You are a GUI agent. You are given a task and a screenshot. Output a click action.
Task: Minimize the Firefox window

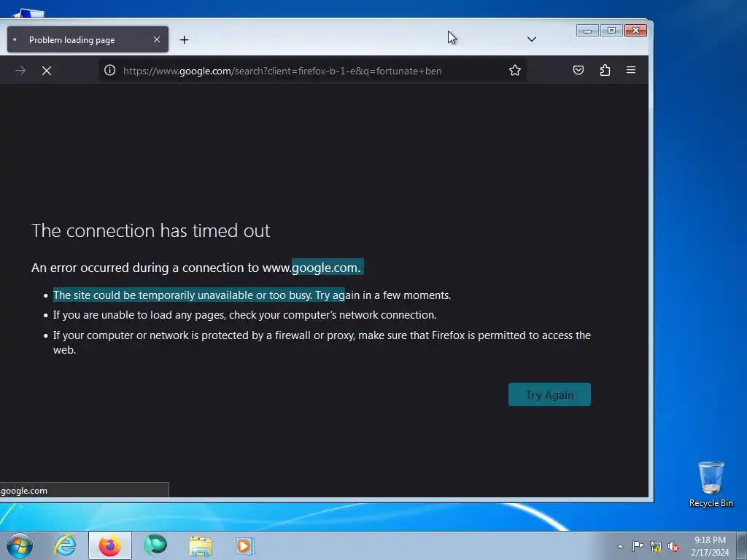click(587, 31)
